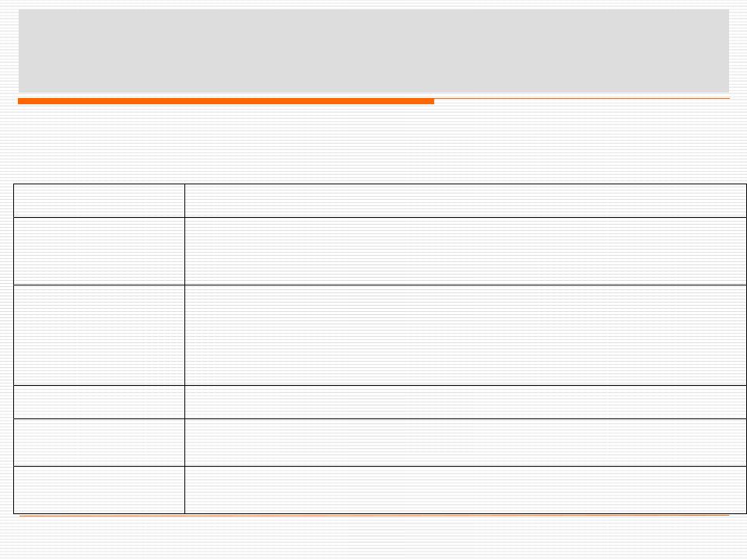Click the second-row wide column table cell
Image resolution: width=747 pixels, height=560 pixels.
pyautogui.click(x=465, y=251)
